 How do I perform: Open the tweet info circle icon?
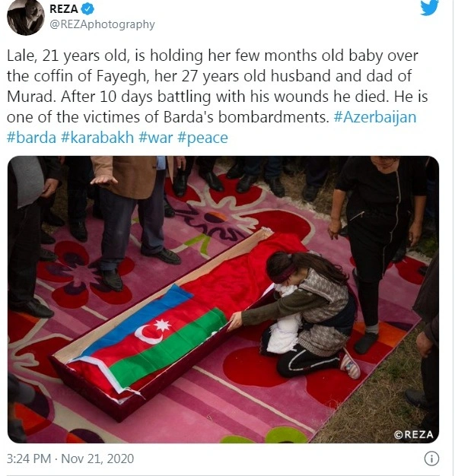coord(431,459)
